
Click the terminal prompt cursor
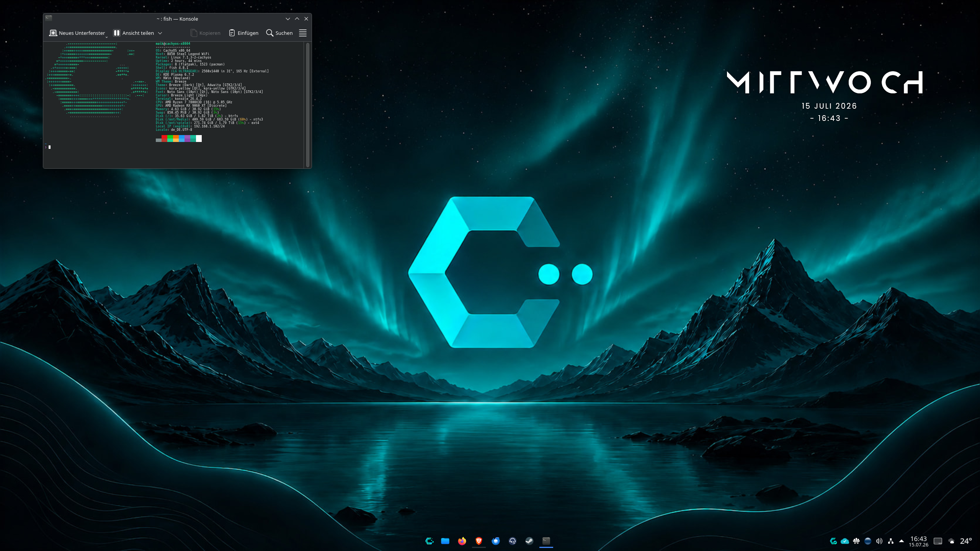tap(49, 147)
